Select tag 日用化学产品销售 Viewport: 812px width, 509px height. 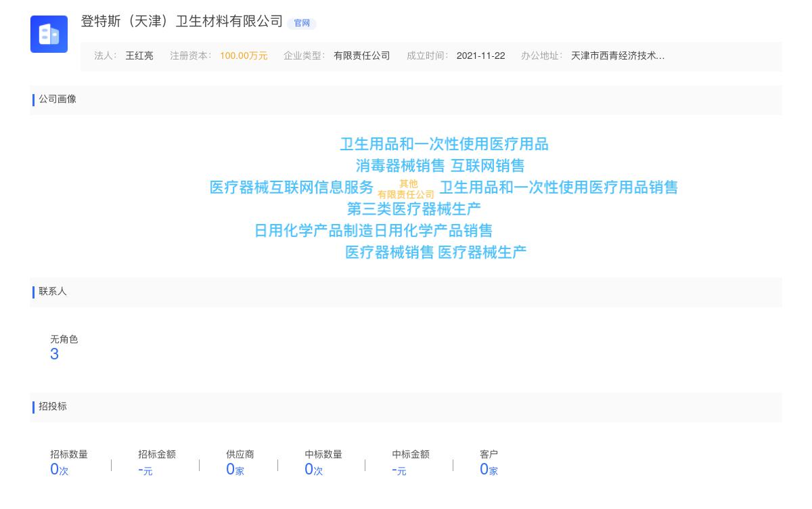click(434, 231)
